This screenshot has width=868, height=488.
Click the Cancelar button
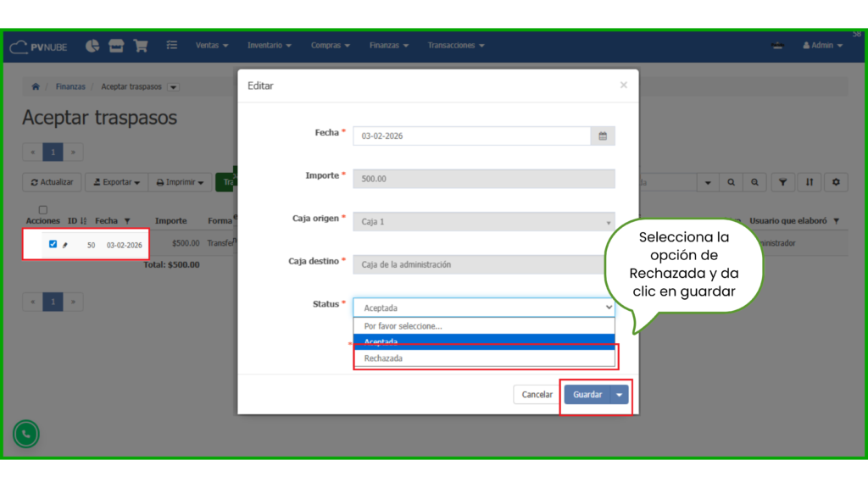coord(537,395)
